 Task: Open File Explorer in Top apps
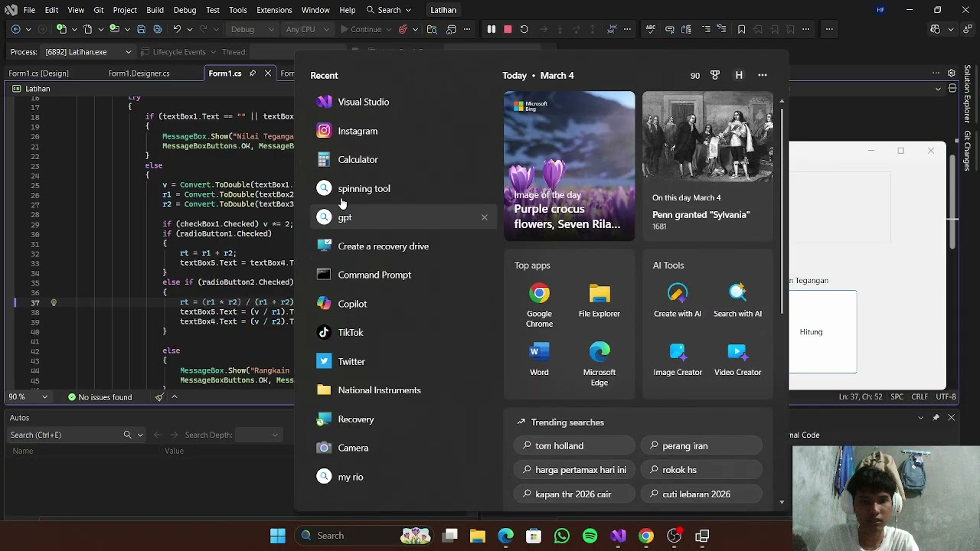click(599, 300)
